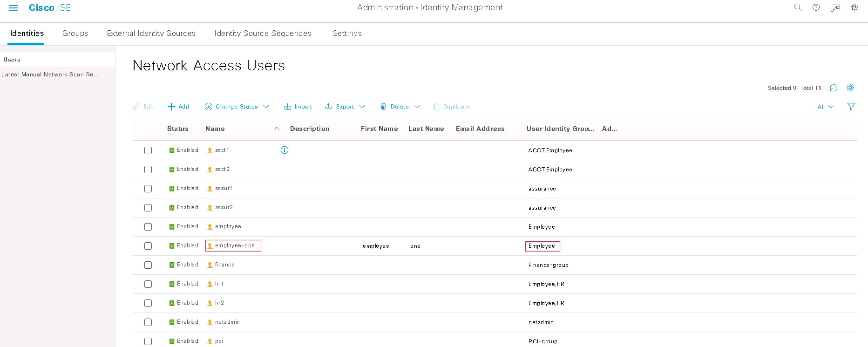The height and width of the screenshot is (347, 868).
Task: Select the assur1 row checkbox
Action: [x=148, y=189]
